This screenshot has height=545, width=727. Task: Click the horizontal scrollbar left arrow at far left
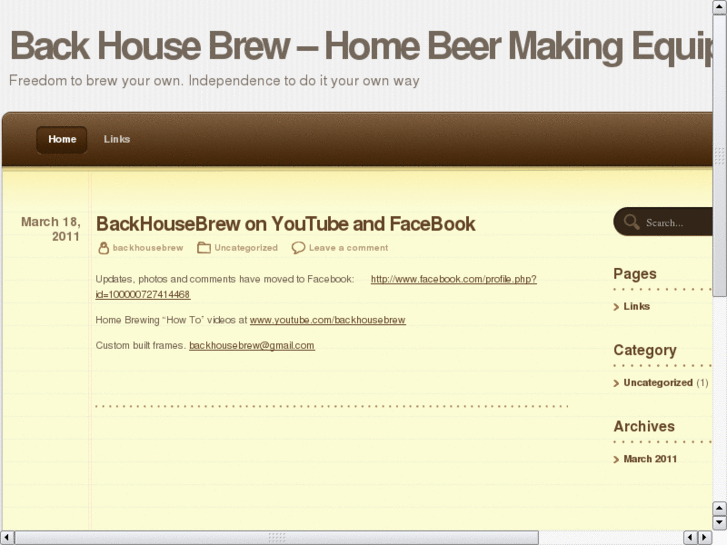point(6,537)
